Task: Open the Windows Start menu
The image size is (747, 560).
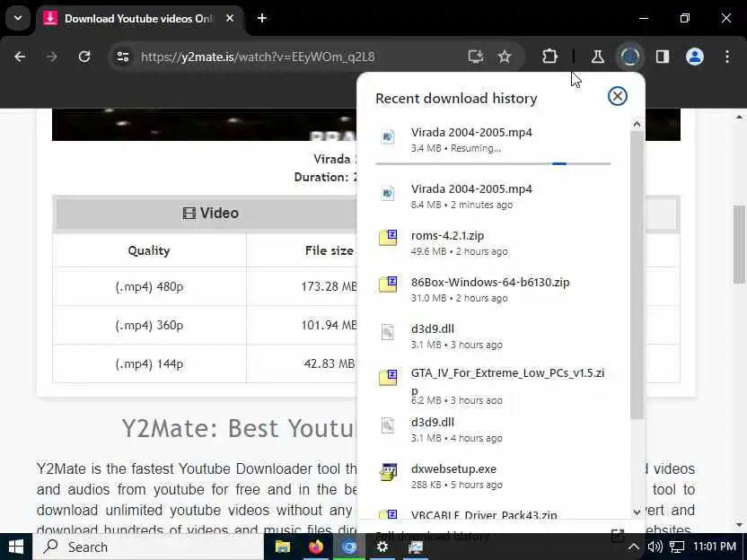Action: (x=16, y=547)
